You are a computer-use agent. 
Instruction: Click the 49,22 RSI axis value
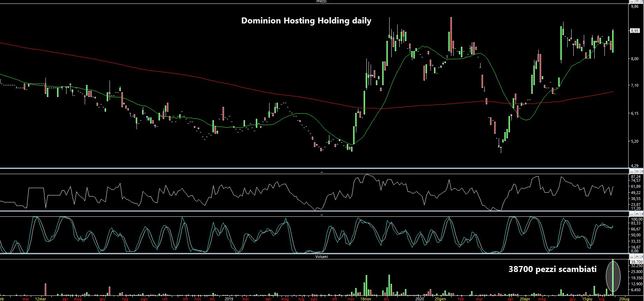coord(636,193)
